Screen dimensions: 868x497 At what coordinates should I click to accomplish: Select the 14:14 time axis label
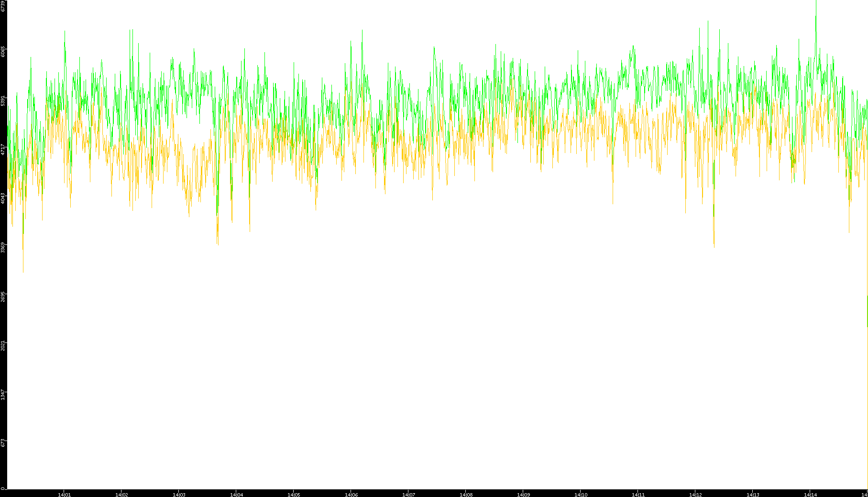[810, 495]
